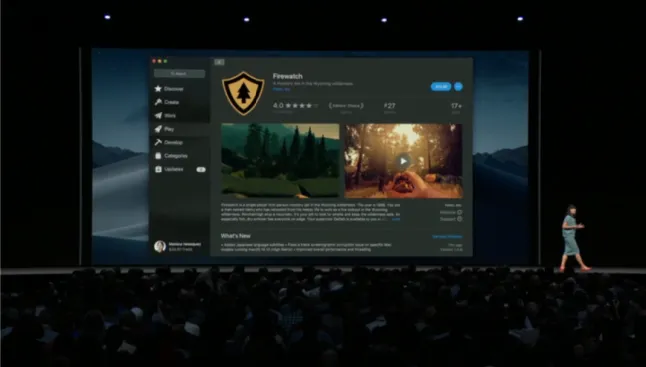
Task: Click the Search field in sidebar
Action: click(179, 73)
